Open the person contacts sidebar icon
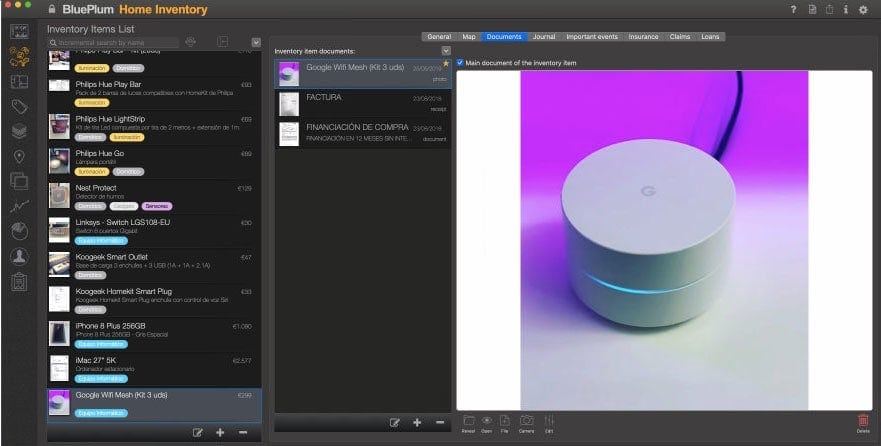This screenshot has width=881, height=446. click(x=19, y=257)
